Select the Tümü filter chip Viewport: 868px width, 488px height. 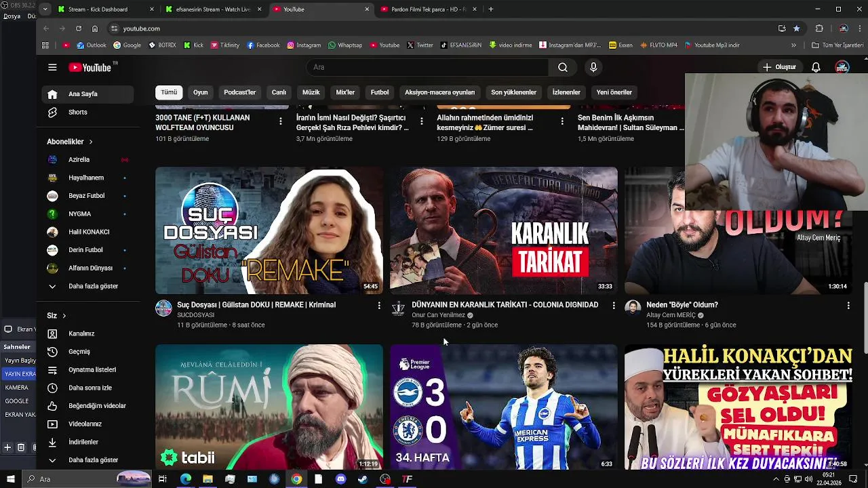coord(169,92)
